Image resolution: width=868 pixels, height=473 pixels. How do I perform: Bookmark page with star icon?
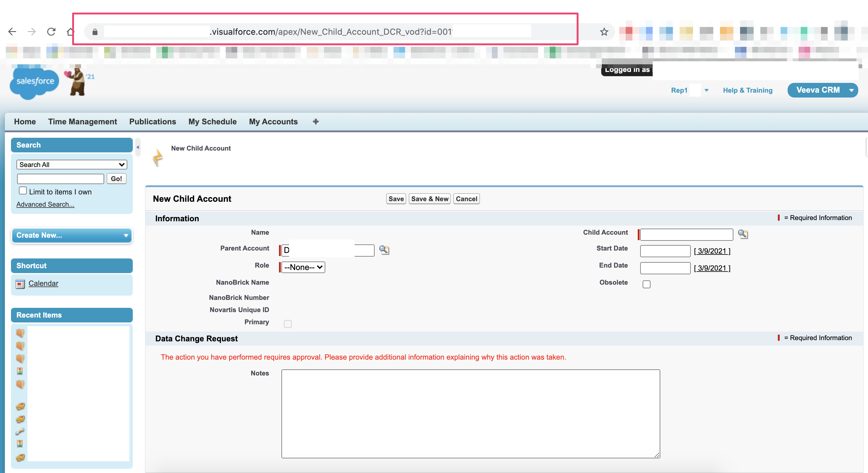604,32
